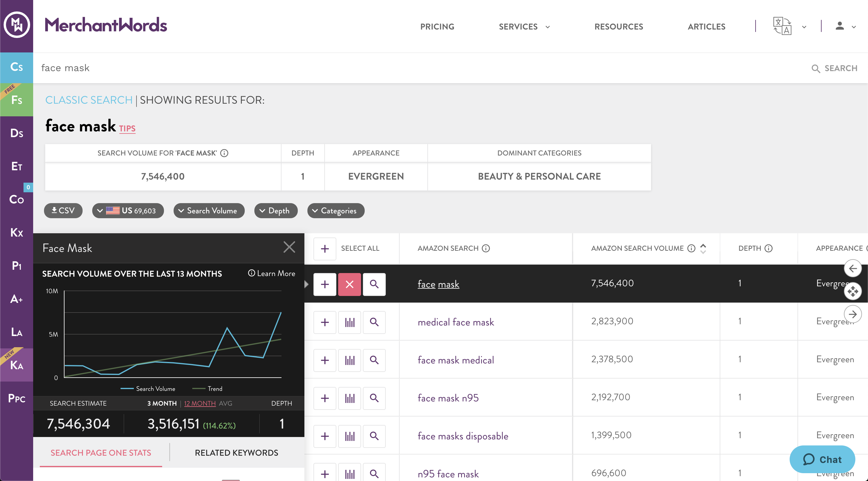Image resolution: width=868 pixels, height=481 pixels.
Task: Click the left arrow scroll button
Action: tap(853, 269)
